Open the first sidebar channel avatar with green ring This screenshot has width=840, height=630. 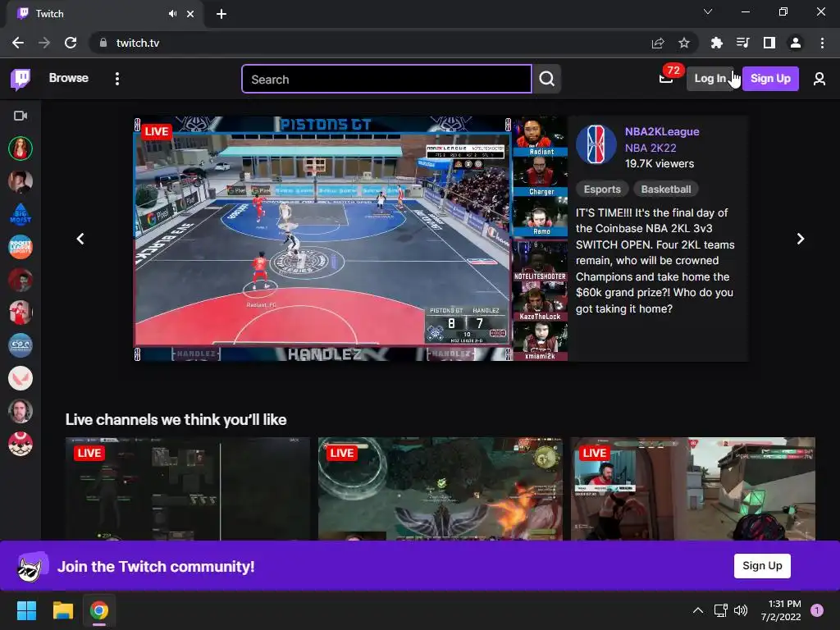[x=21, y=148]
